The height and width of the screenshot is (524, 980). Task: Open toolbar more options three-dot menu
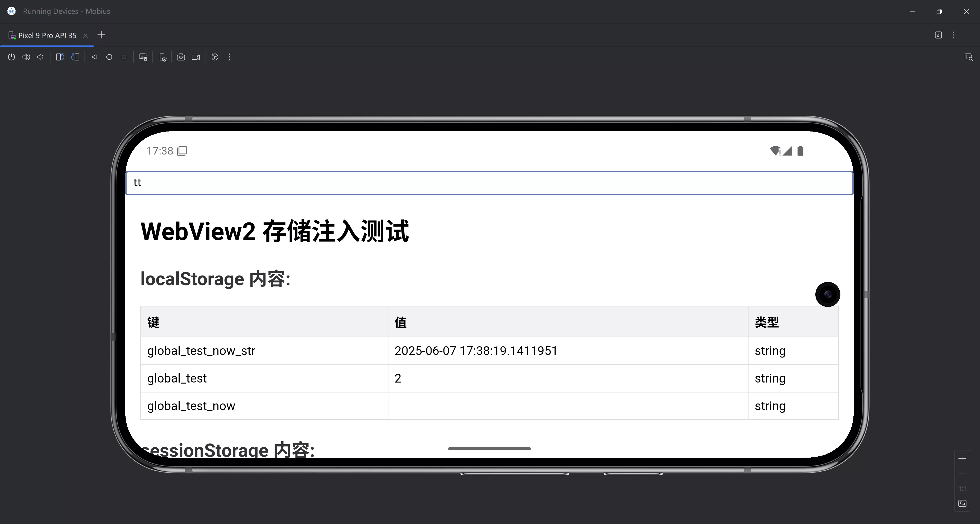tap(229, 57)
